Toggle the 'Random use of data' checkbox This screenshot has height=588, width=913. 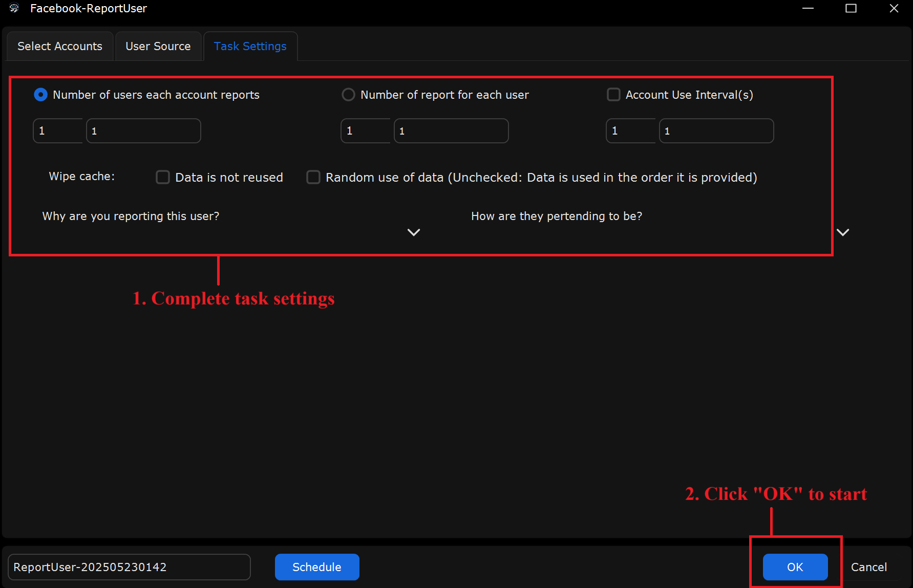click(x=313, y=177)
